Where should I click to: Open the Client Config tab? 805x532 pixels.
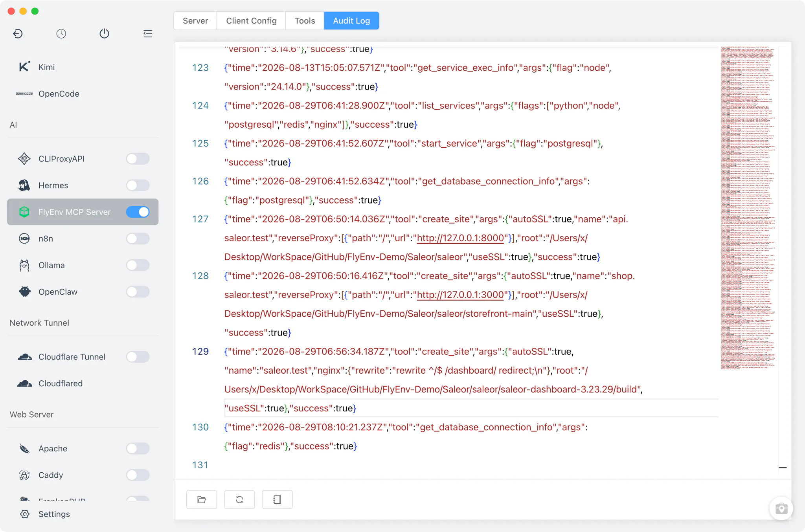click(x=251, y=20)
